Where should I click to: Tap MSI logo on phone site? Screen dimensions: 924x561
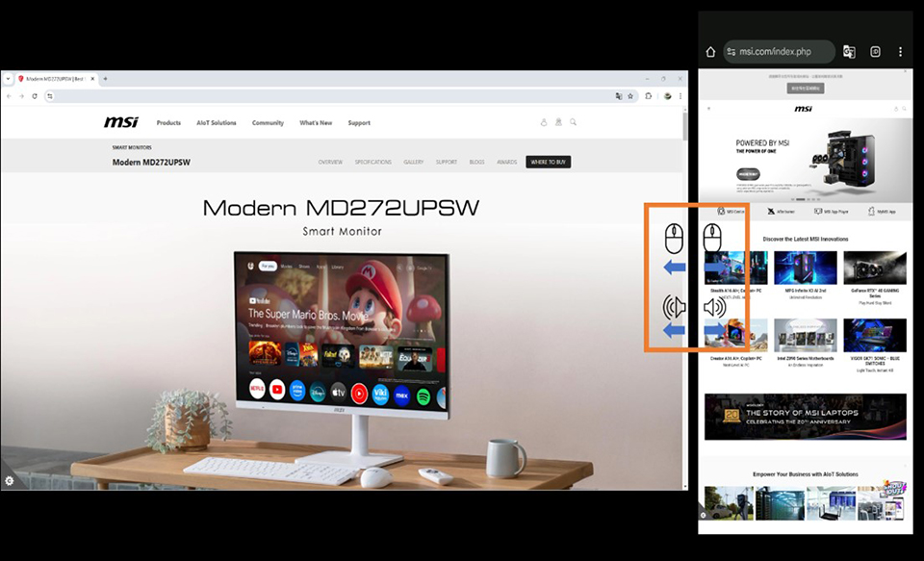pyautogui.click(x=803, y=109)
